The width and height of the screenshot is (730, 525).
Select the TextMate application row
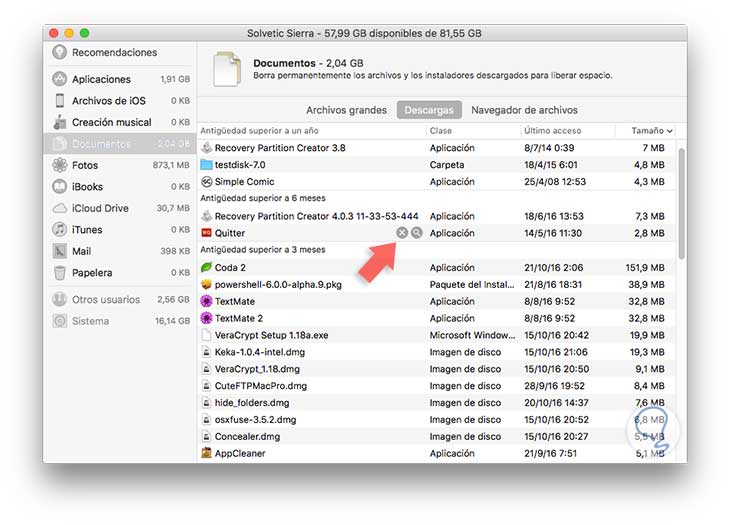pos(437,302)
